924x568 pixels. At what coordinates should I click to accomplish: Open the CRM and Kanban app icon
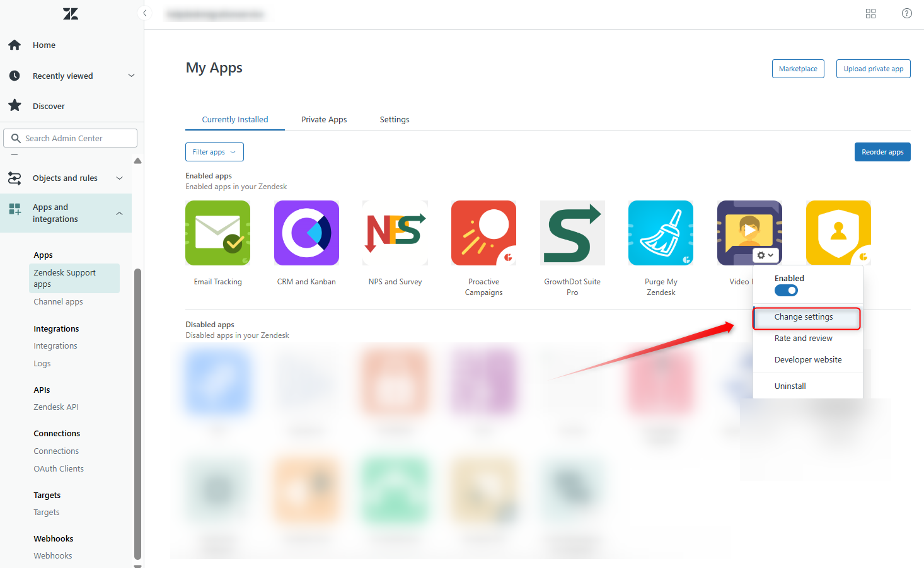(x=306, y=233)
